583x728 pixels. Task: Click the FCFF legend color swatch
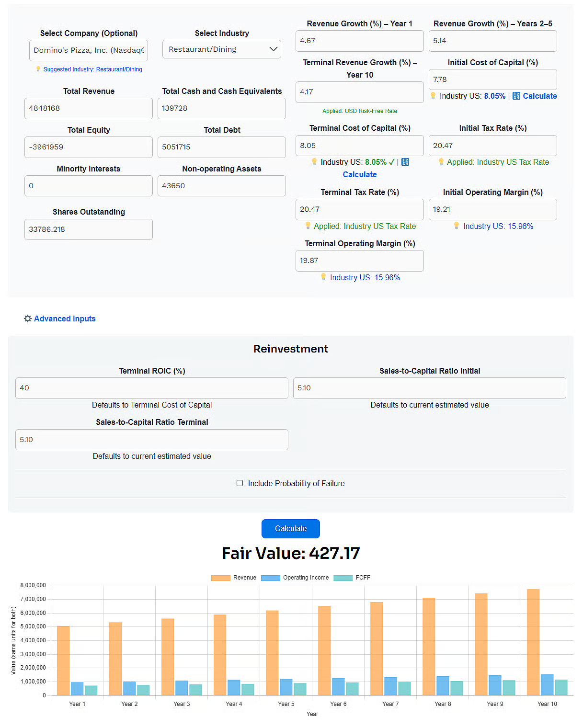[x=343, y=578]
